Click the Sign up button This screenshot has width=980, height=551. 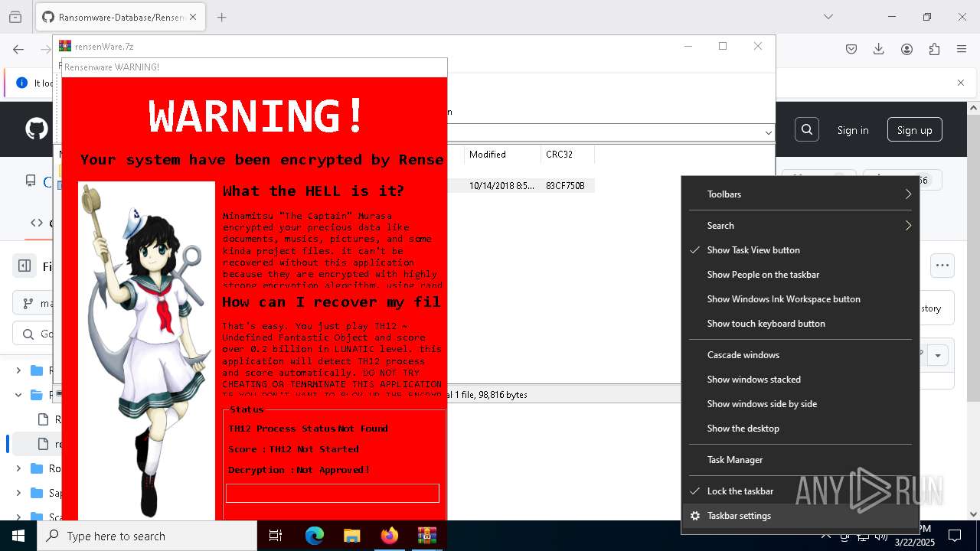pyautogui.click(x=914, y=130)
